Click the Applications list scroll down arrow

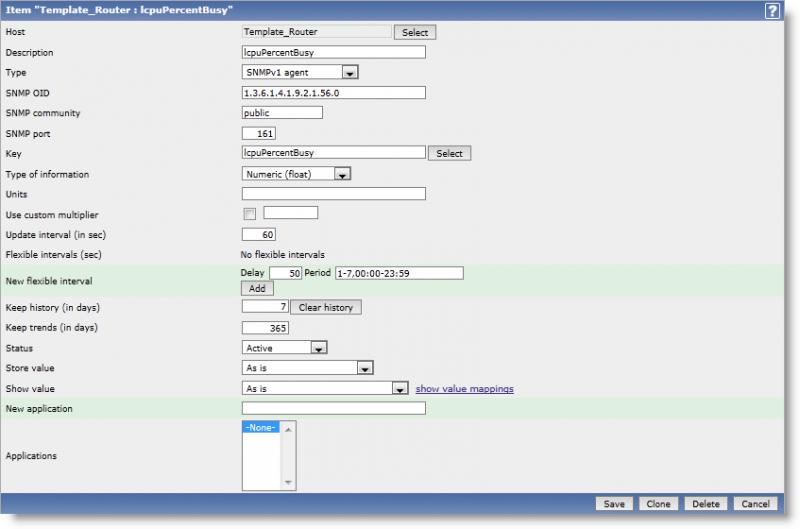tap(288, 482)
